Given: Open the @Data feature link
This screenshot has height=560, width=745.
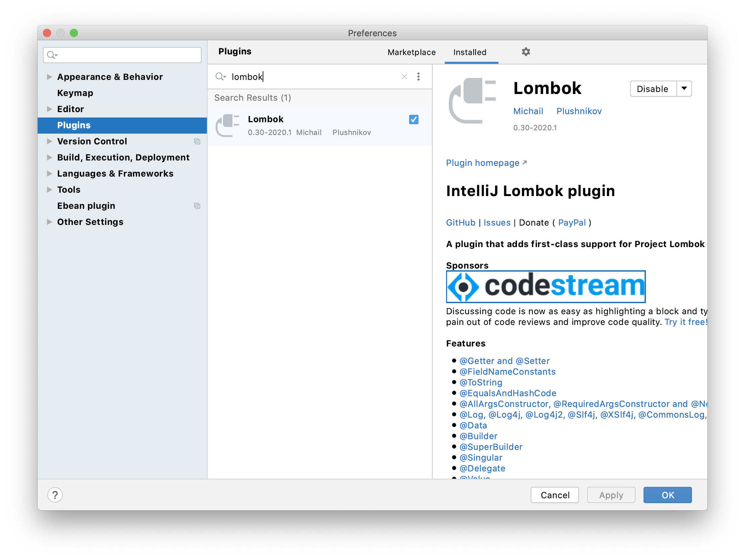Looking at the screenshot, I should pos(473,425).
